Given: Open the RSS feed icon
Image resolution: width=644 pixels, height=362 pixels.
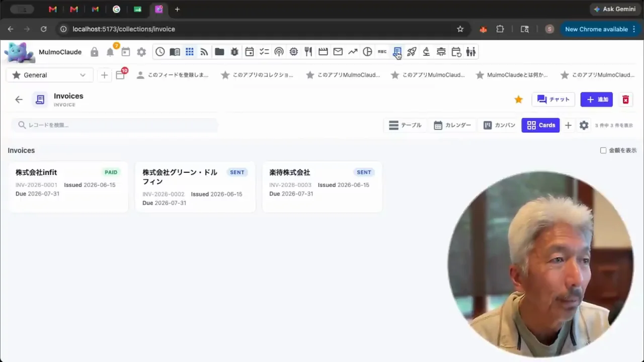Looking at the screenshot, I should (x=204, y=51).
